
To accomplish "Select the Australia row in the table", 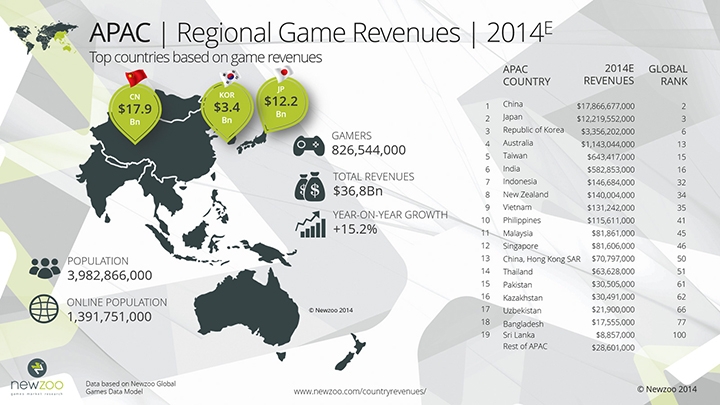I will [590, 143].
